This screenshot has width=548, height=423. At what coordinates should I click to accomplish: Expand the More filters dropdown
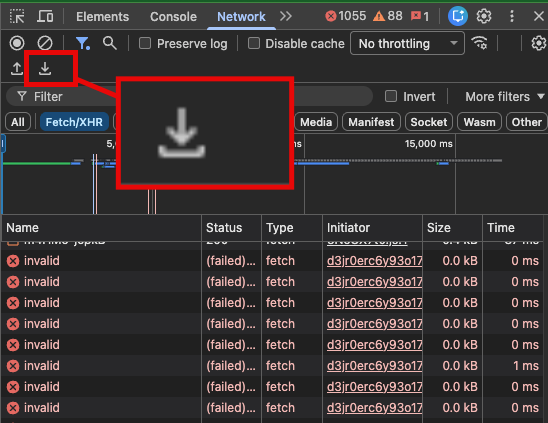pyautogui.click(x=505, y=96)
